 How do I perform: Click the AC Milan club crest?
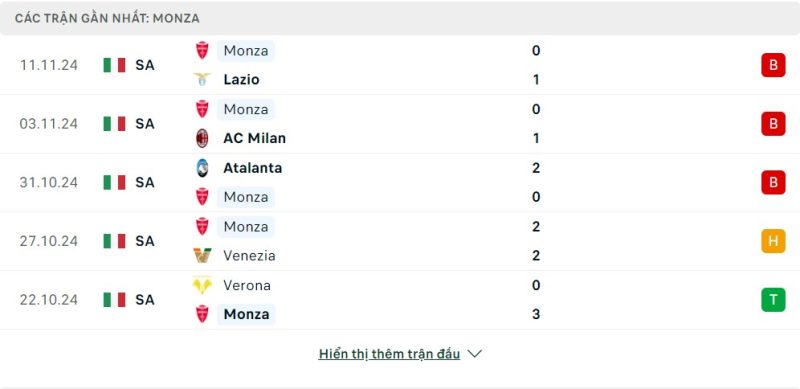202,138
